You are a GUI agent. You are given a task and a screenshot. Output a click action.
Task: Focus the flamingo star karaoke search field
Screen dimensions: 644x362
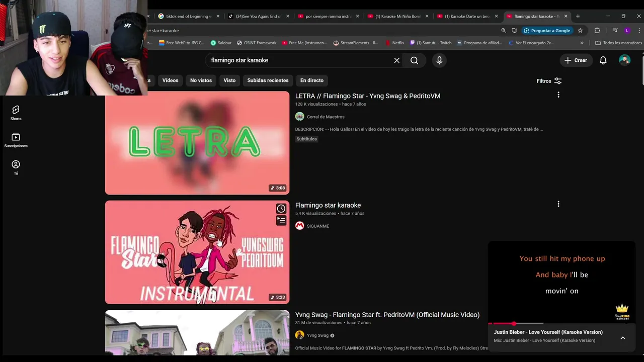[299, 60]
